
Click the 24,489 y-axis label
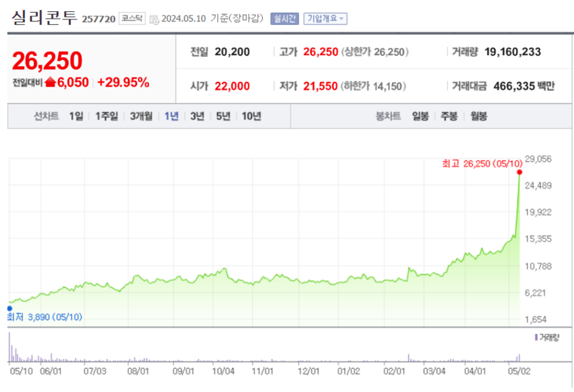(538, 185)
